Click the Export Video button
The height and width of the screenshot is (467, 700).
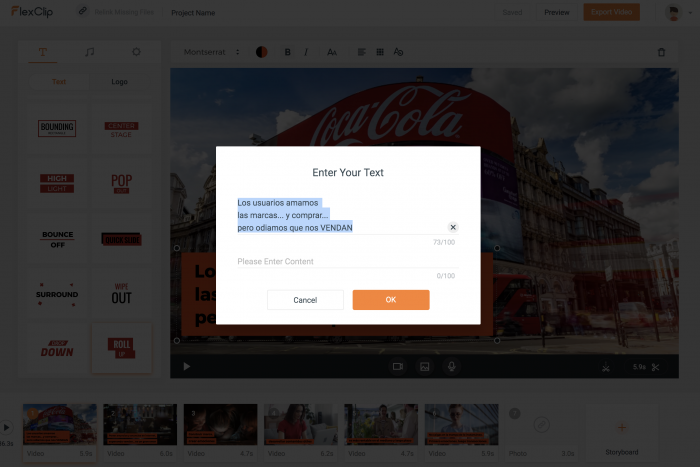point(612,12)
